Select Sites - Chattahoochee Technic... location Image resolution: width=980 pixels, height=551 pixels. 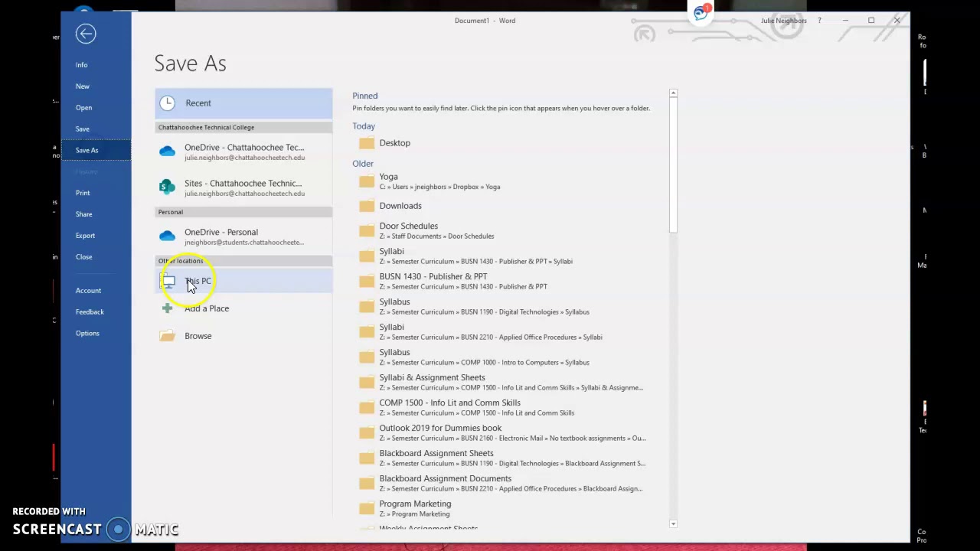[243, 187]
